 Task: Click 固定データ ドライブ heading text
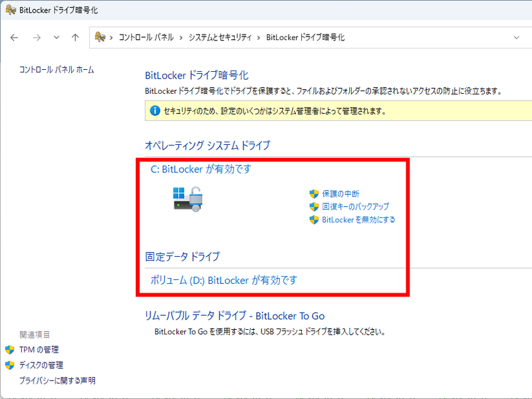(x=182, y=257)
